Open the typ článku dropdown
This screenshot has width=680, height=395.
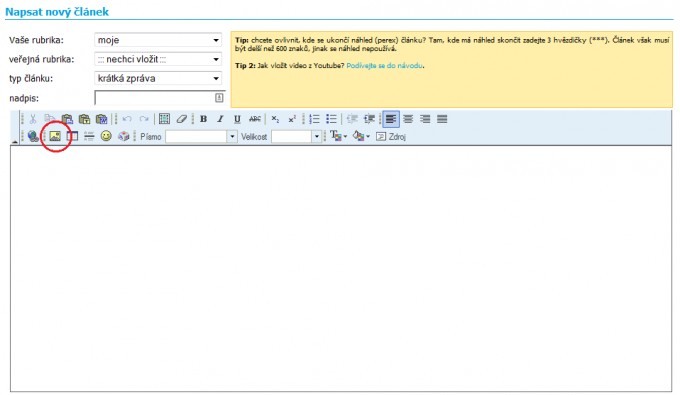pos(158,78)
